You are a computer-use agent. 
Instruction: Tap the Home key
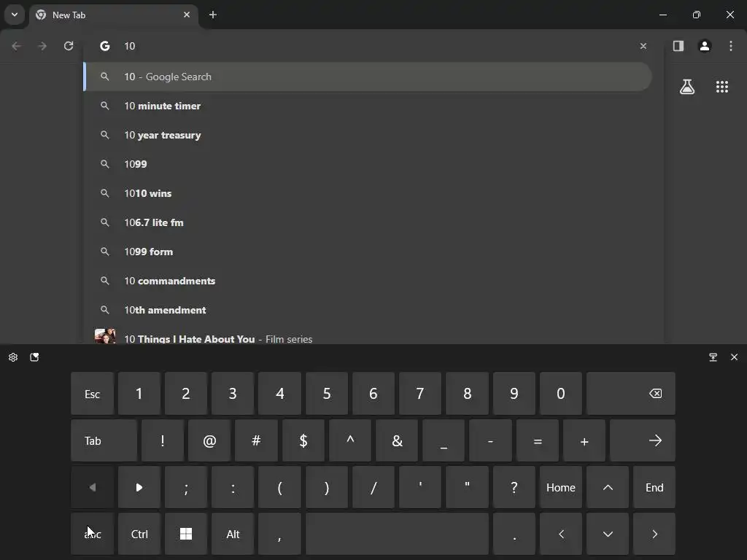point(561,487)
